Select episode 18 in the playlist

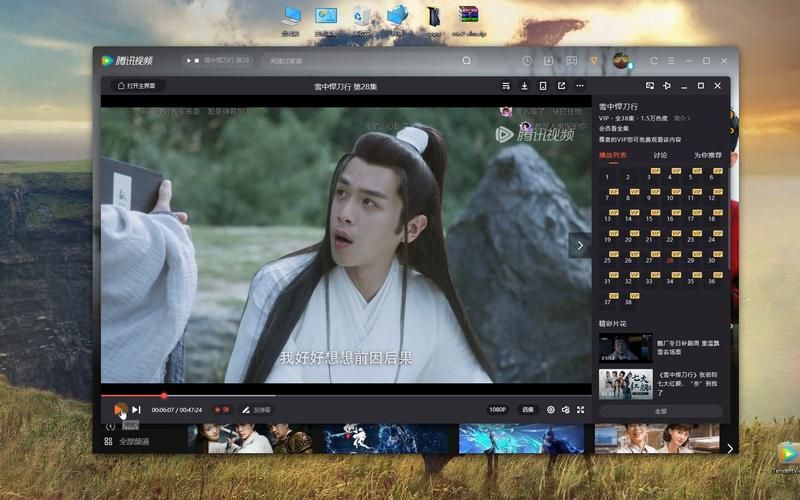(712, 218)
